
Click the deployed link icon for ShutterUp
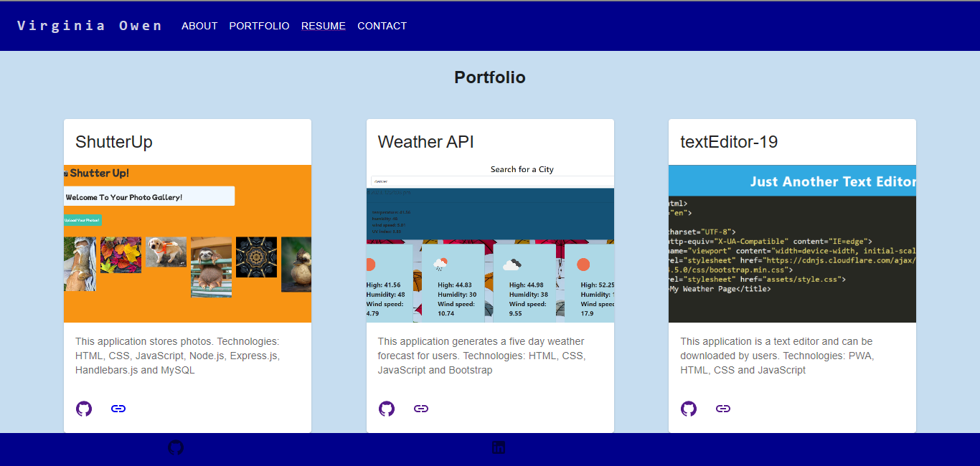pyautogui.click(x=118, y=408)
